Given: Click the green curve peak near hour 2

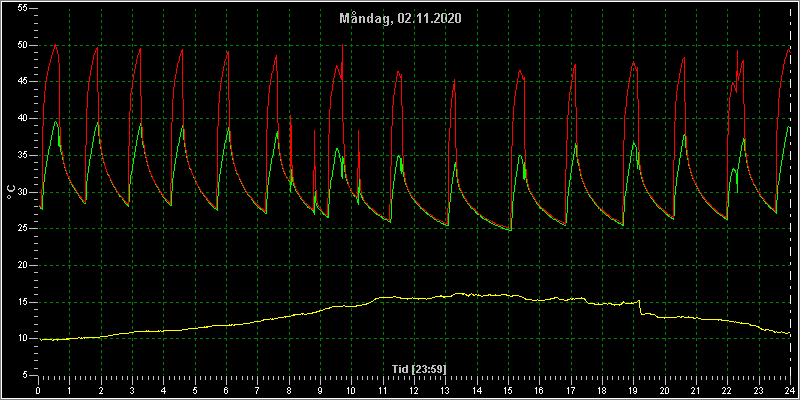Looking at the screenshot, I should 97,123.
